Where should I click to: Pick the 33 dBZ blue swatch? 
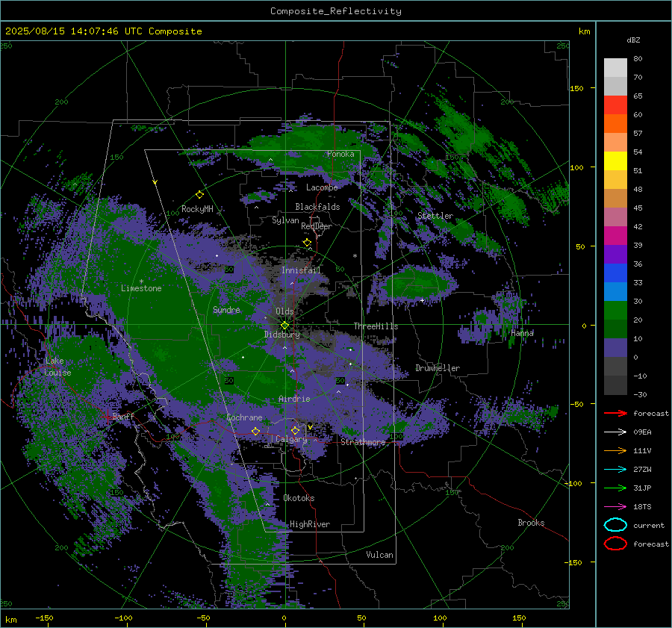tap(615, 291)
